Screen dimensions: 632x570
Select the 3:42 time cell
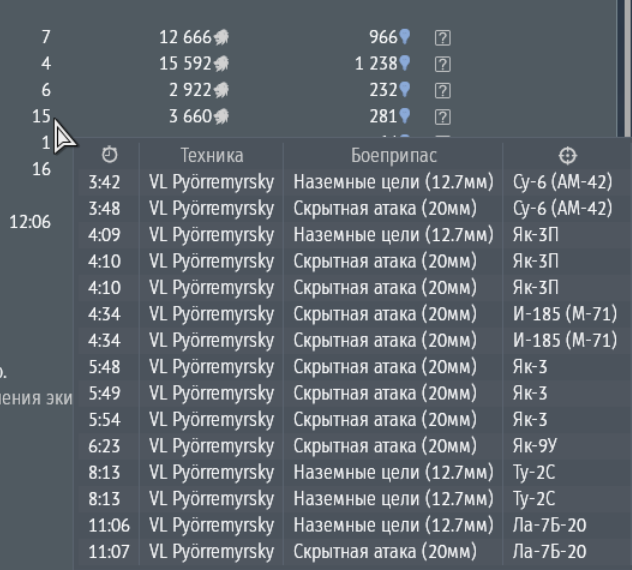click(104, 182)
